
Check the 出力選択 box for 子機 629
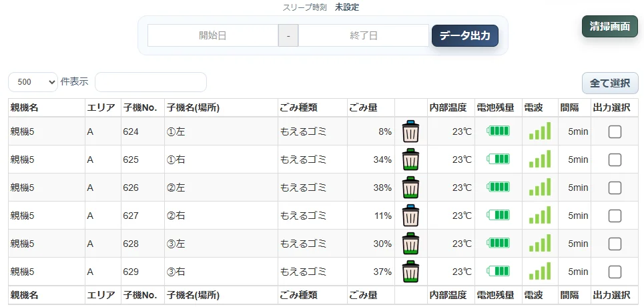(615, 272)
